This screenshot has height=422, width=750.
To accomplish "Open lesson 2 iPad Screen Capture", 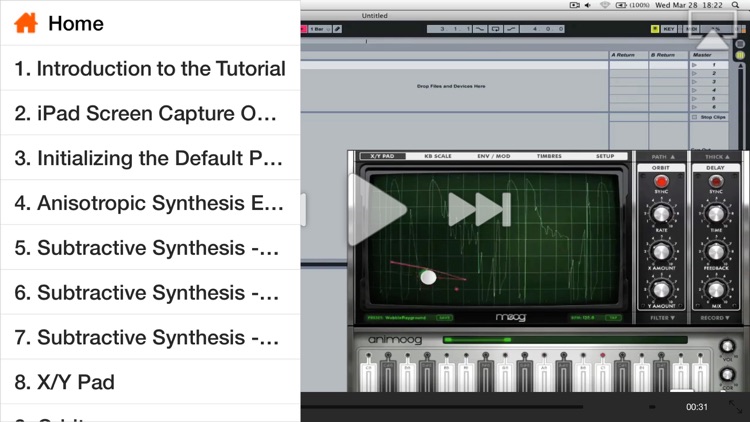I will [x=150, y=113].
